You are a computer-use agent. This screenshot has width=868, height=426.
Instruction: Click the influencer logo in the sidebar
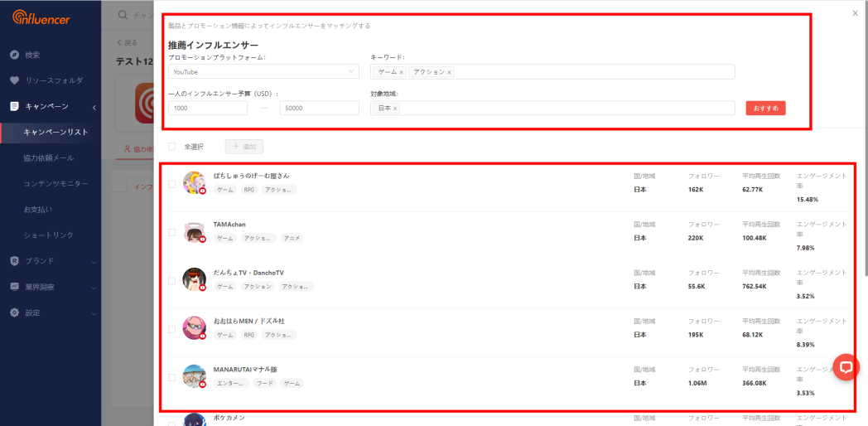point(41,17)
